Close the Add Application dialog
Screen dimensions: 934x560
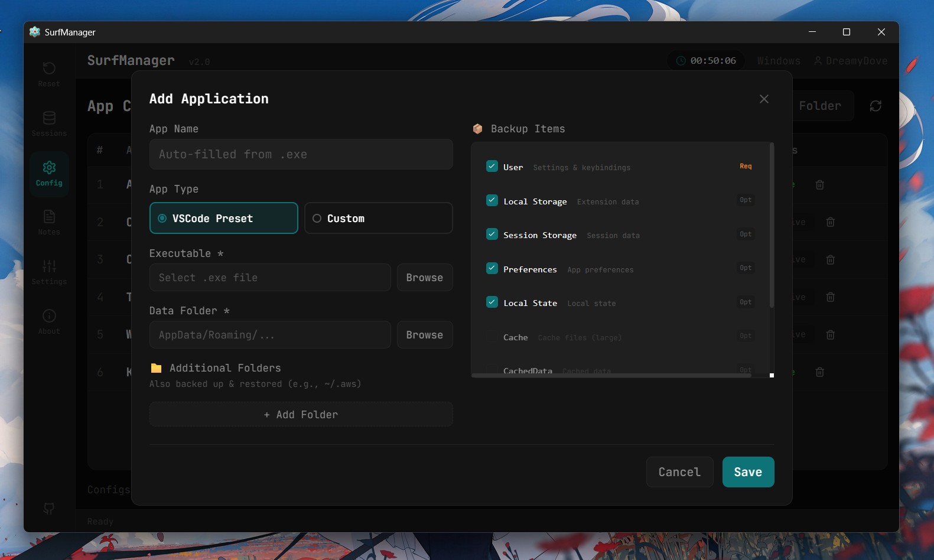(764, 99)
